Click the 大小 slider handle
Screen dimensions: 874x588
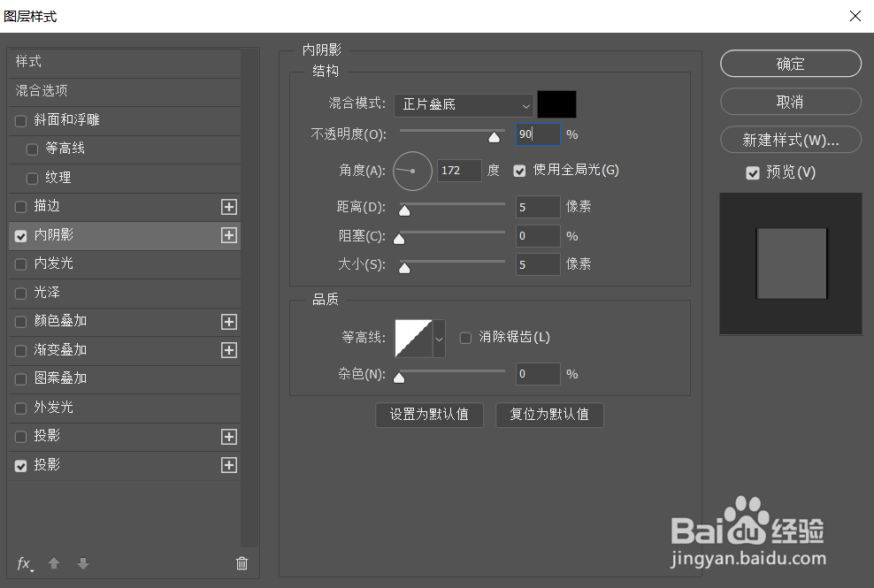click(404, 268)
